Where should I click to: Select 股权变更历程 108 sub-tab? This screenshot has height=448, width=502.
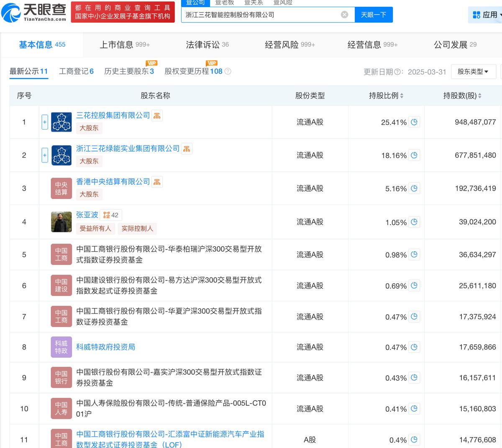click(193, 71)
